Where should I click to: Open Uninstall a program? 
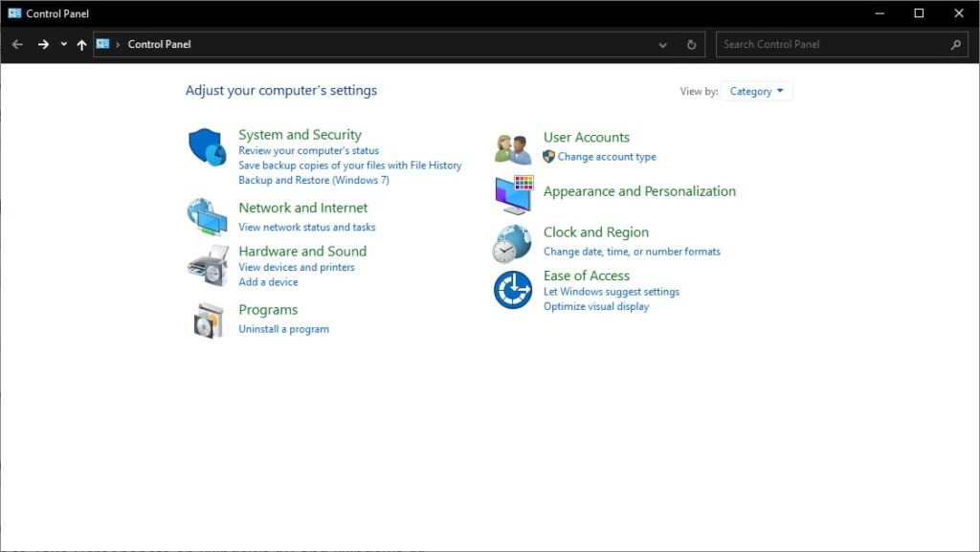tap(283, 328)
